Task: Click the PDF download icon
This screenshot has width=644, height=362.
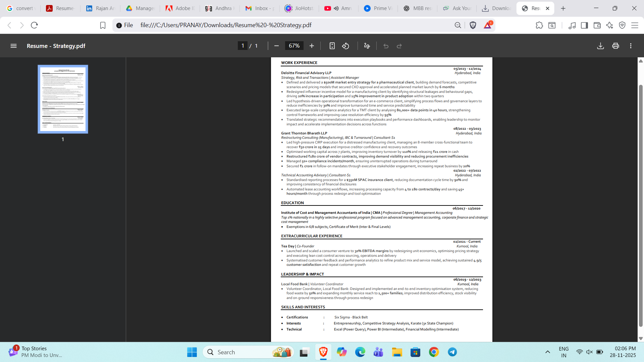Action: click(x=600, y=46)
